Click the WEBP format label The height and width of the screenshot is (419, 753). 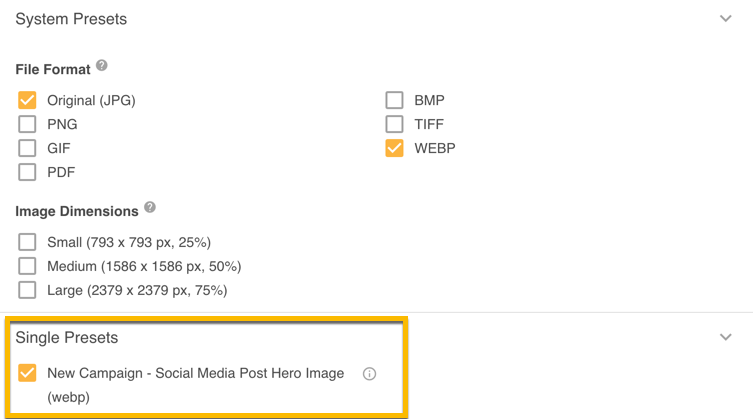pyautogui.click(x=435, y=148)
